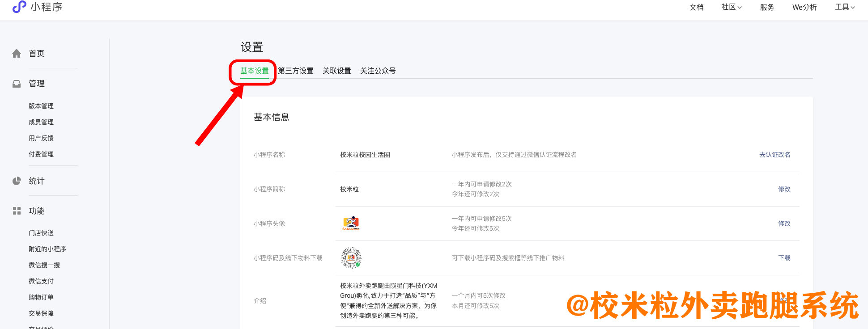The width and height of the screenshot is (868, 329).
Task: Click the 一年内可申请修改2次 hint text
Action: coord(482,184)
